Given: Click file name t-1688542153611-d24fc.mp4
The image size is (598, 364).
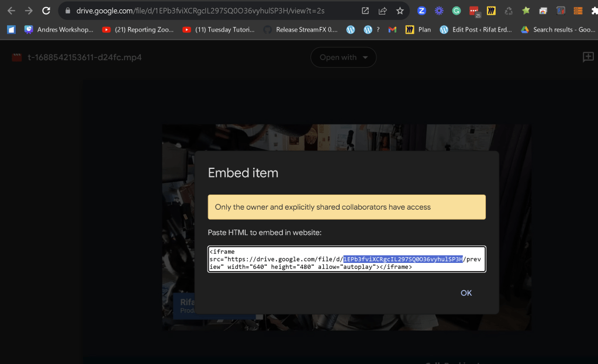Looking at the screenshot, I should click(85, 58).
